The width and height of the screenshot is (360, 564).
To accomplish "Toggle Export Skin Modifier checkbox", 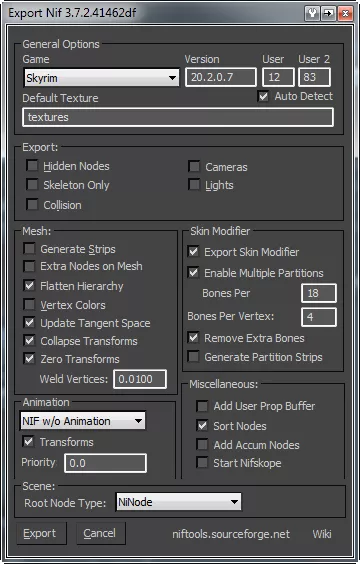I will 193,251.
